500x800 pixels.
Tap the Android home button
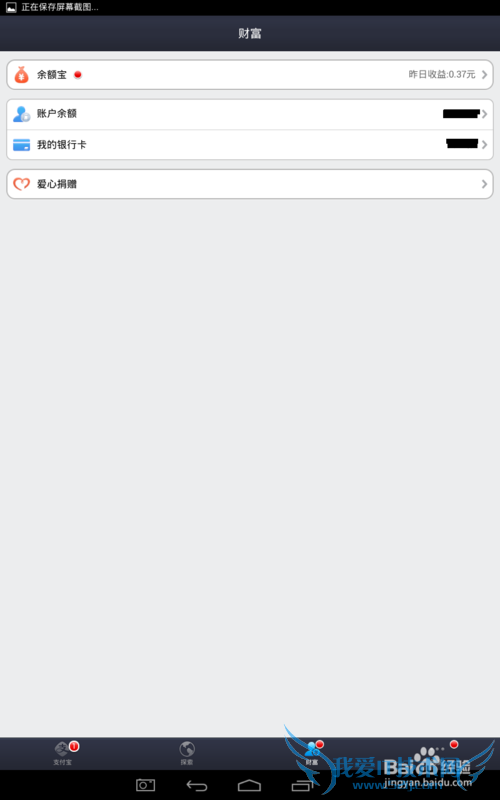249,786
